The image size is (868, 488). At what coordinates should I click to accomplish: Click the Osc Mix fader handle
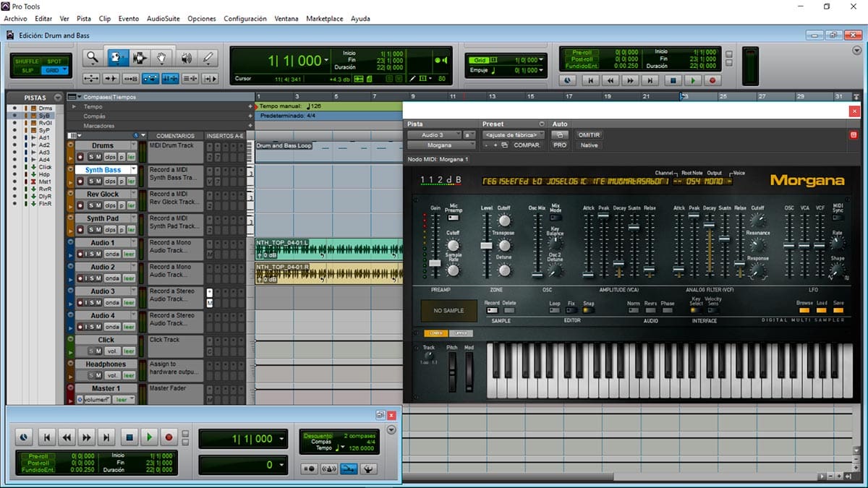(537, 274)
